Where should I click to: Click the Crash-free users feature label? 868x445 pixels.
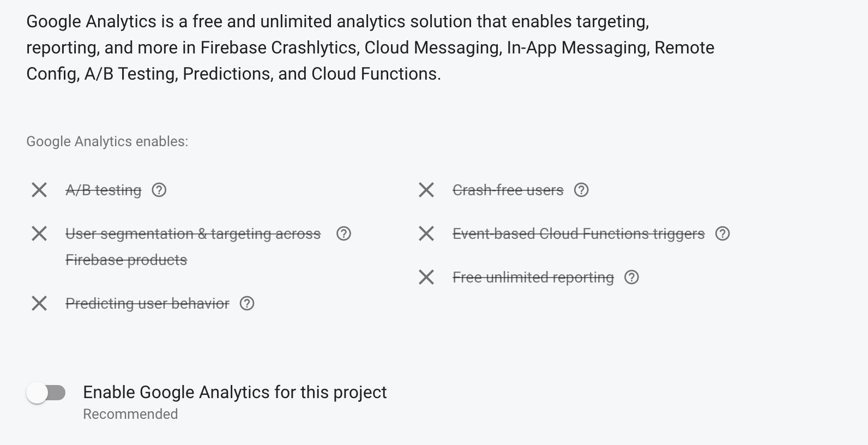[x=508, y=190]
